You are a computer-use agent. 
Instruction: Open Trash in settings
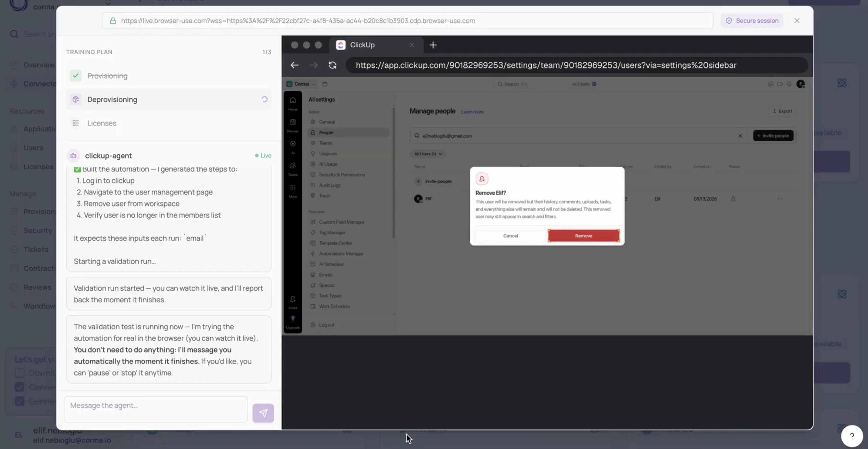click(349, 195)
